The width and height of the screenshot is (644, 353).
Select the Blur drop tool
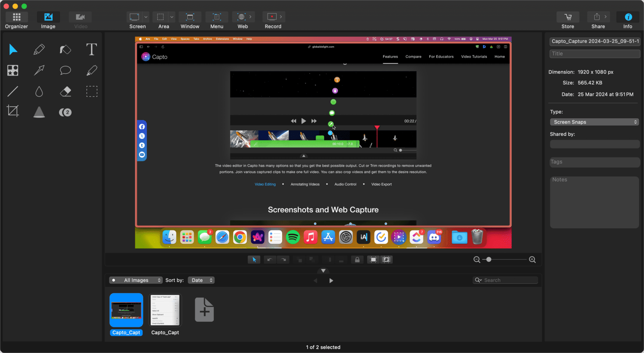tap(39, 91)
